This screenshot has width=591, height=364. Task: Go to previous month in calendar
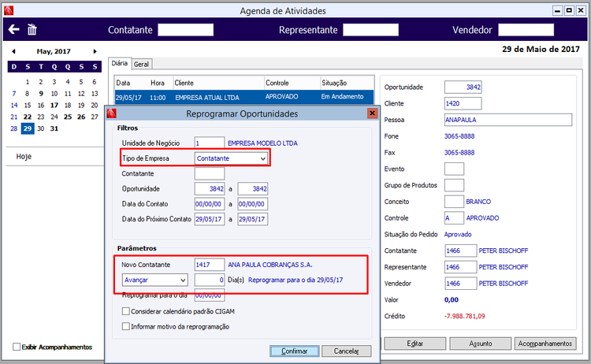point(13,51)
